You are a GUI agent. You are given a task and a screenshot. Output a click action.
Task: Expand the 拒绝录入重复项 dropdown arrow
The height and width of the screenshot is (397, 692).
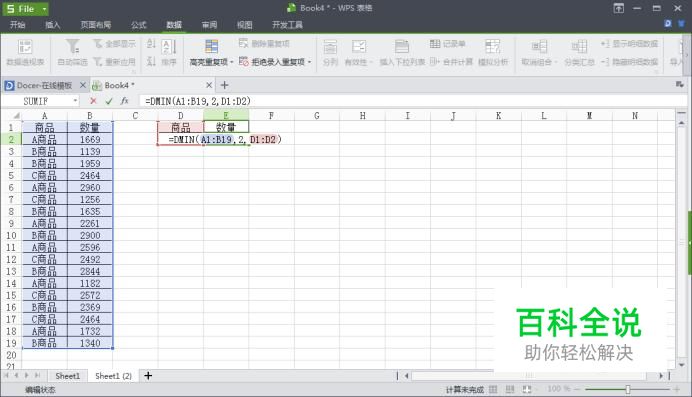[309, 62]
